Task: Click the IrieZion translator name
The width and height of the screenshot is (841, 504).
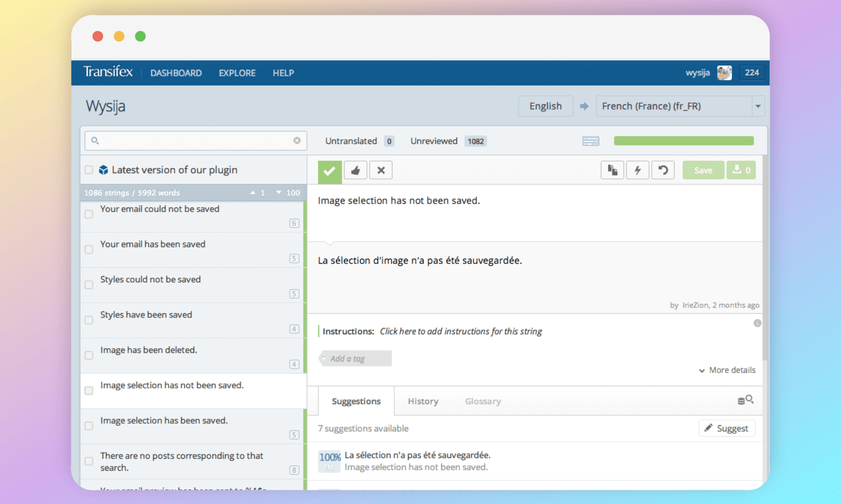Action: point(695,305)
